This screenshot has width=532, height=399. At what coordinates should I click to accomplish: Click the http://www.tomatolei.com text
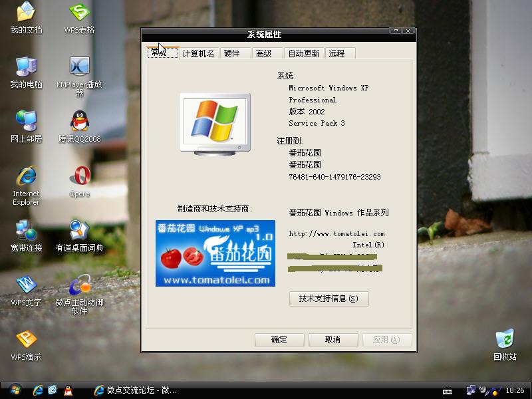pyautogui.click(x=336, y=233)
